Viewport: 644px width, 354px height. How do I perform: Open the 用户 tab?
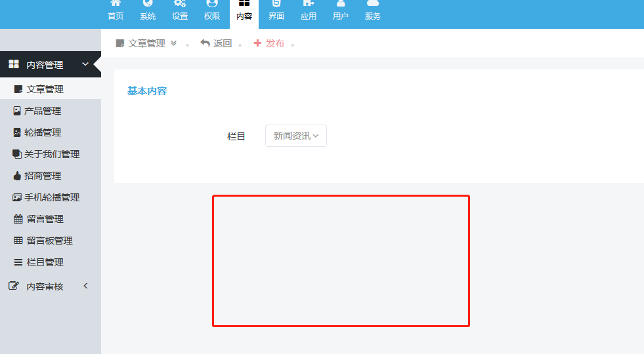[341, 12]
